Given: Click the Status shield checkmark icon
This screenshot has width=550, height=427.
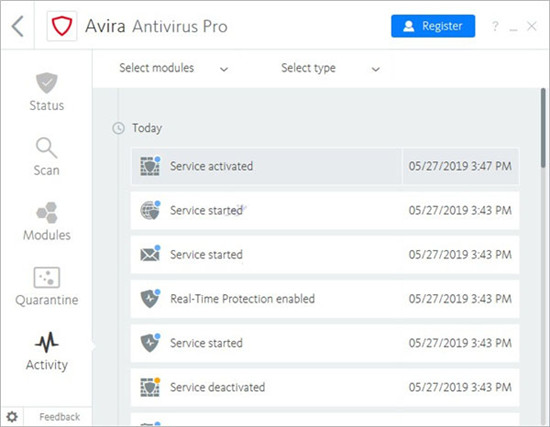Looking at the screenshot, I should point(47,83).
